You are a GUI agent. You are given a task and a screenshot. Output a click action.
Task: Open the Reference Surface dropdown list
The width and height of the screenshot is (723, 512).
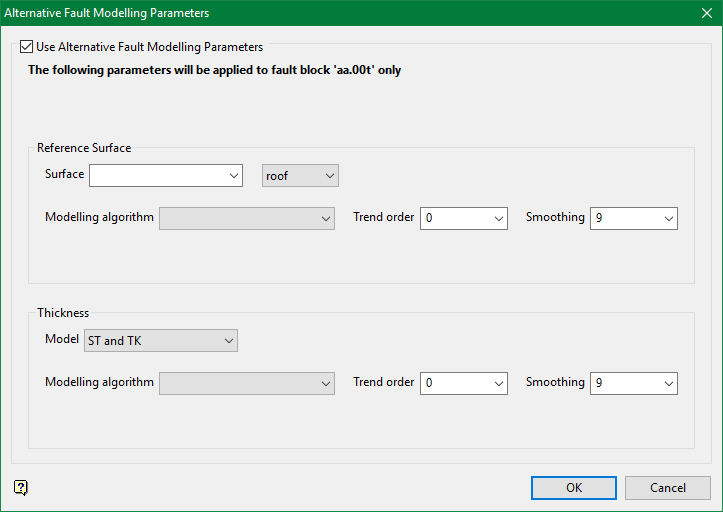[233, 176]
